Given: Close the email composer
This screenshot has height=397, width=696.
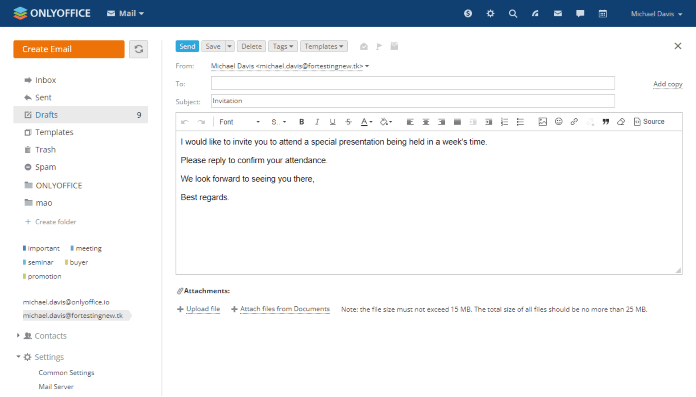Looking at the screenshot, I should (x=678, y=46).
